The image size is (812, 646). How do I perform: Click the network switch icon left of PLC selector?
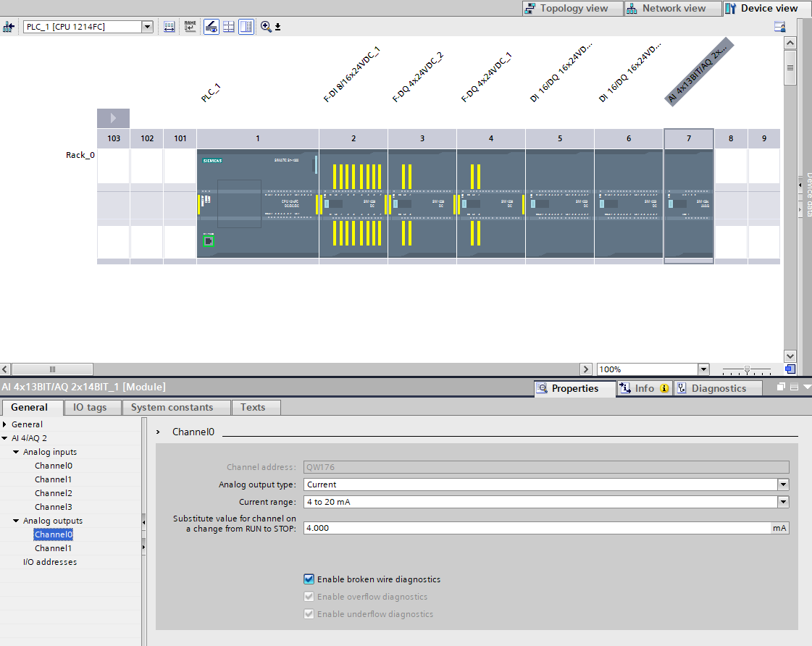point(9,27)
